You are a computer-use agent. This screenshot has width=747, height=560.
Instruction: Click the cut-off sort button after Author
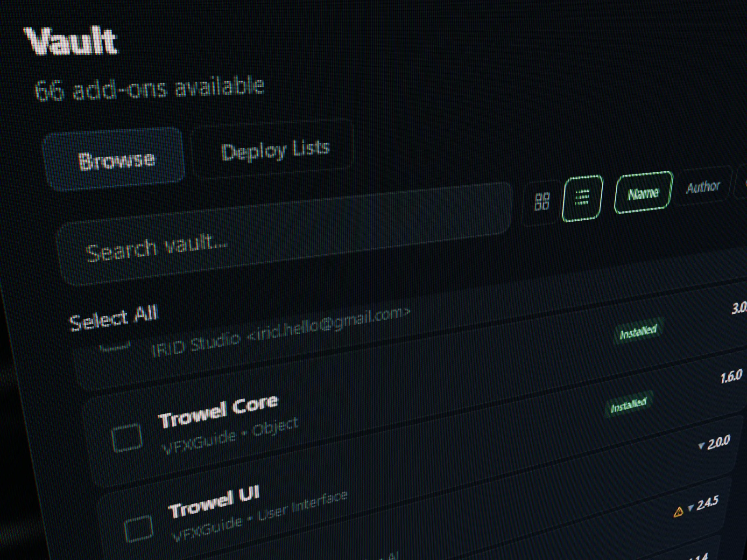(x=741, y=182)
